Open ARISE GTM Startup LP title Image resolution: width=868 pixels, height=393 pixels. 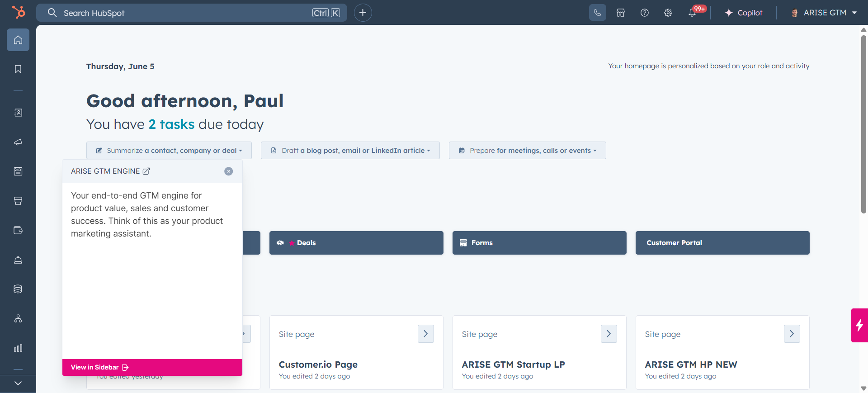(514, 365)
